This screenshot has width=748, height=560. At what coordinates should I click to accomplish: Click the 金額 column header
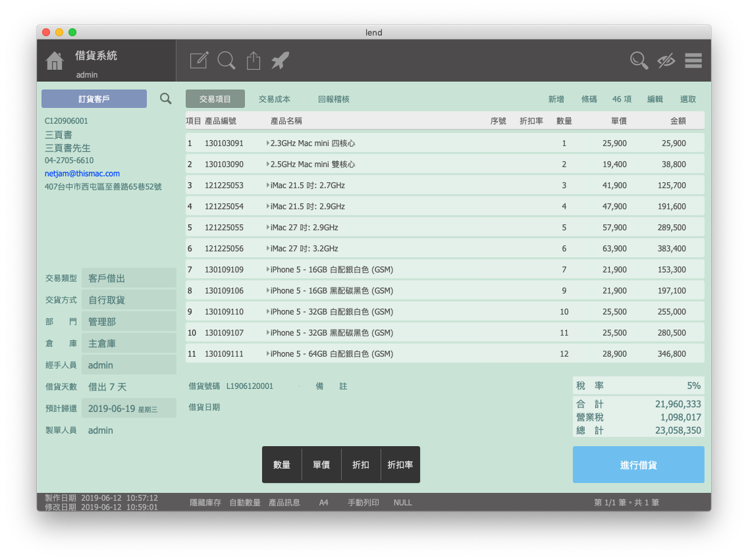(678, 121)
